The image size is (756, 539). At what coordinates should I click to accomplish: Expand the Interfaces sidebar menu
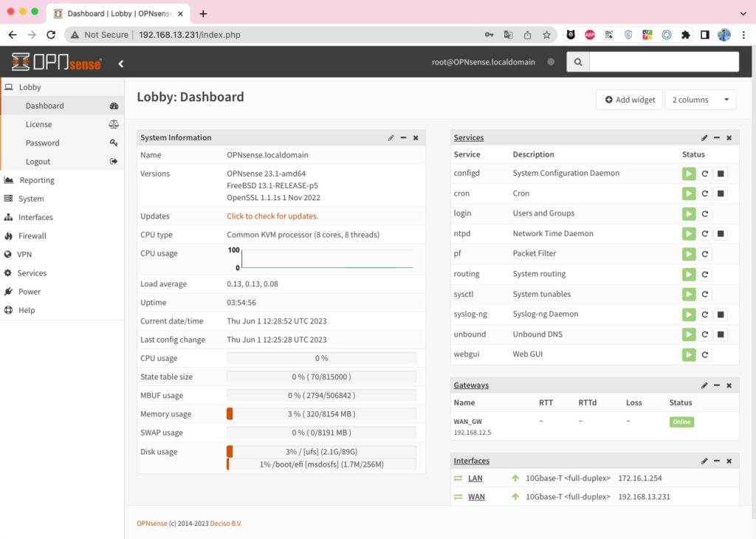coord(62,217)
